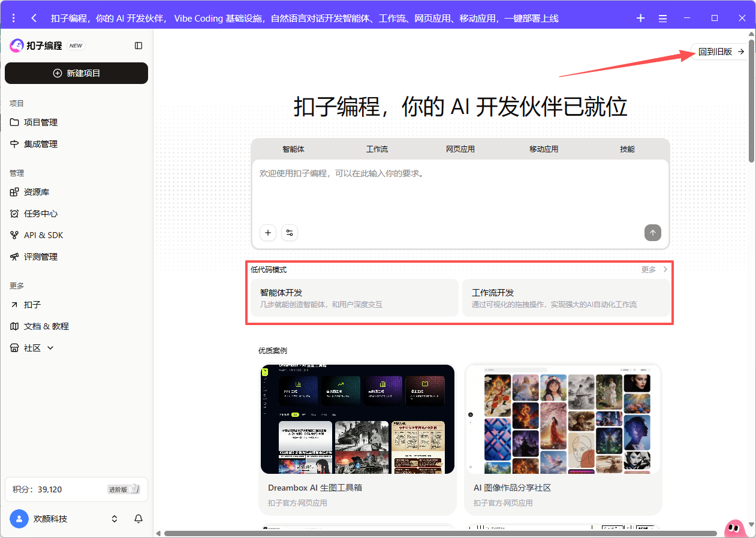Click the requirement text input field
Viewport: 756px width, 538px height.
coord(460,192)
